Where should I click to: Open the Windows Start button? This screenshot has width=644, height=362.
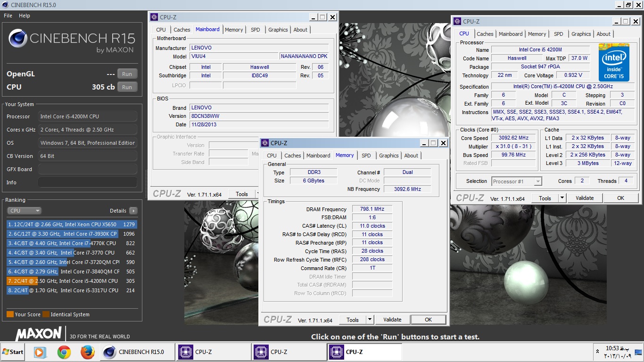pos(13,352)
